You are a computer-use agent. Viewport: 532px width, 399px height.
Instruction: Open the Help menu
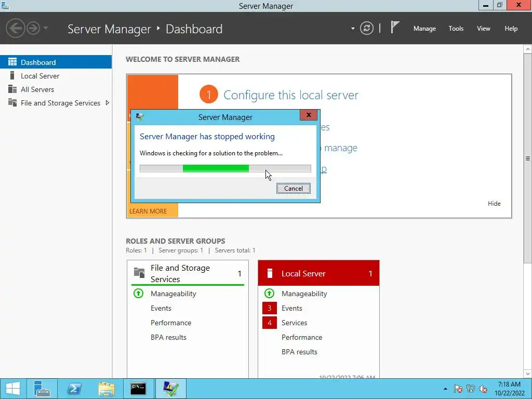click(511, 29)
